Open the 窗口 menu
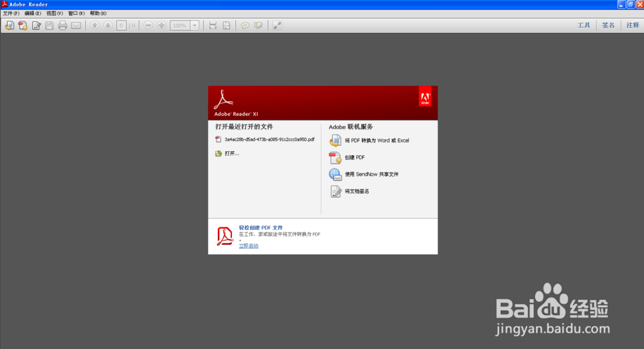The width and height of the screenshot is (644, 349). (76, 13)
